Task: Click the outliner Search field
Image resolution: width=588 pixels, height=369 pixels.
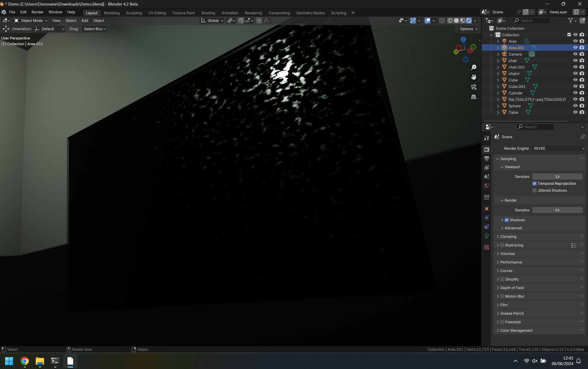Action: tap(531, 21)
